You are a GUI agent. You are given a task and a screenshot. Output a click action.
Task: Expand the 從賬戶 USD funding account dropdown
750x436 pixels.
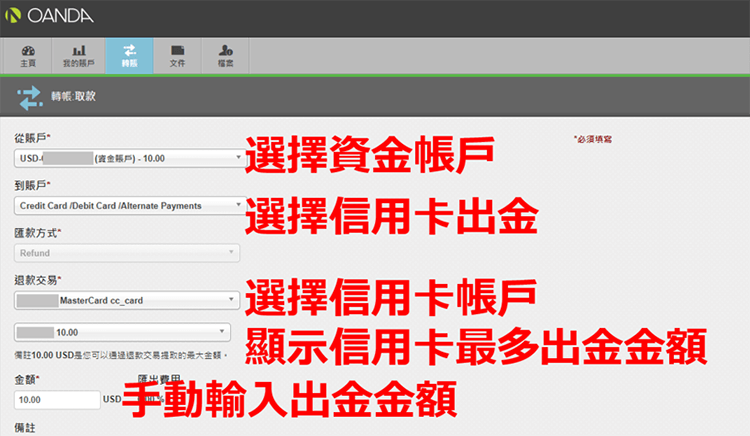click(x=130, y=158)
